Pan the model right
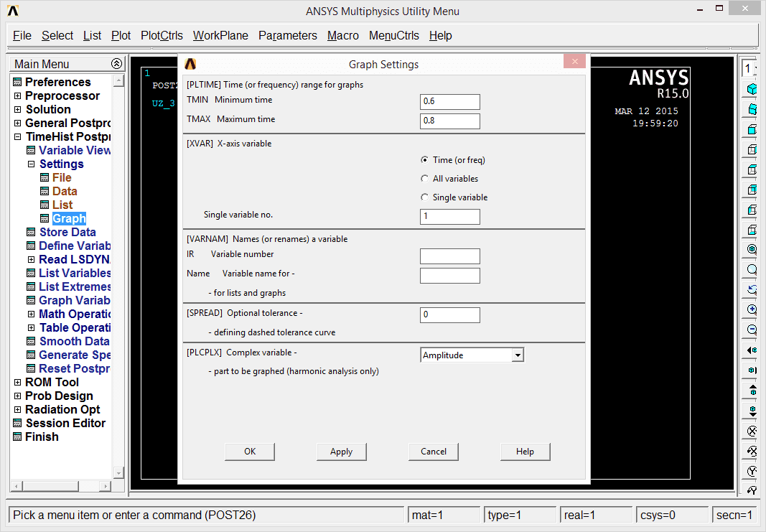This screenshot has width=766, height=532. click(x=752, y=370)
